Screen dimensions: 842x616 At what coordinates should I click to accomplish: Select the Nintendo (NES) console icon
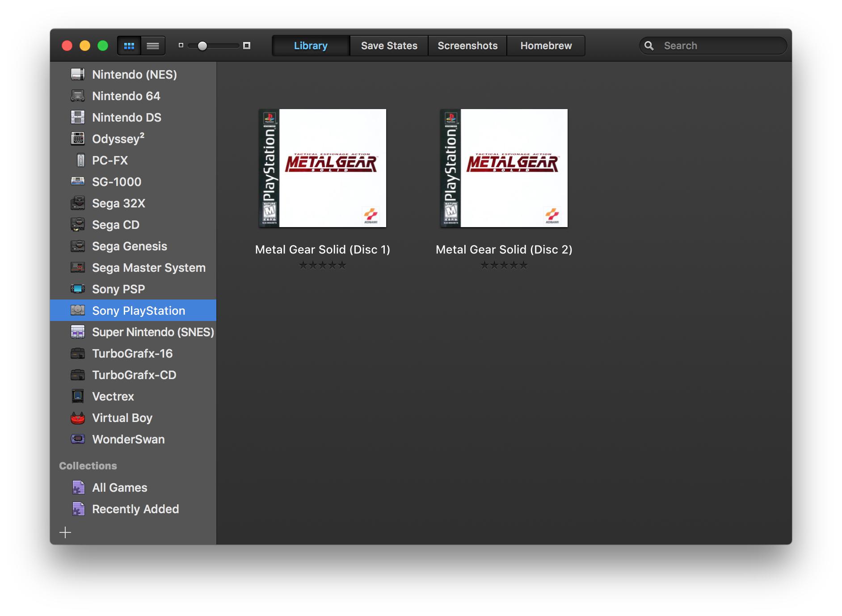(x=78, y=74)
